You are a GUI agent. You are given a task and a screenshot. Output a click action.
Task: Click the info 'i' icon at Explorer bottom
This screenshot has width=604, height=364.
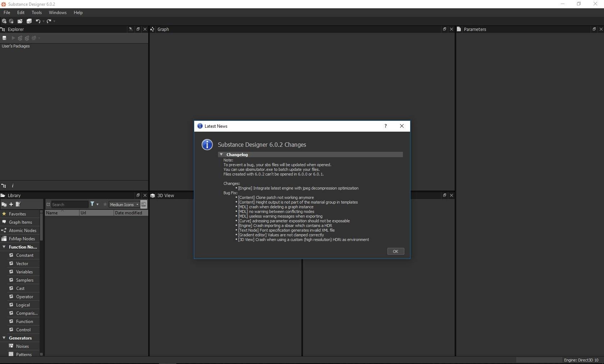[13, 186]
